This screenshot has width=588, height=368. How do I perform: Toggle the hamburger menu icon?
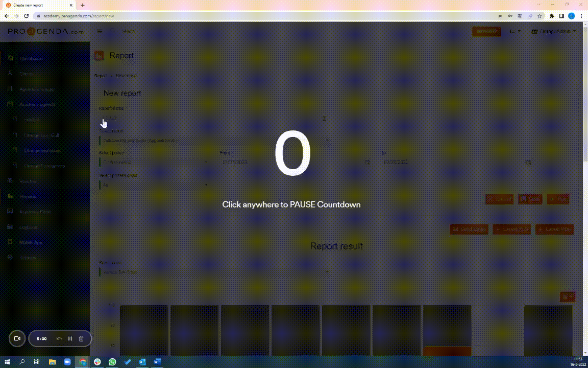click(100, 31)
